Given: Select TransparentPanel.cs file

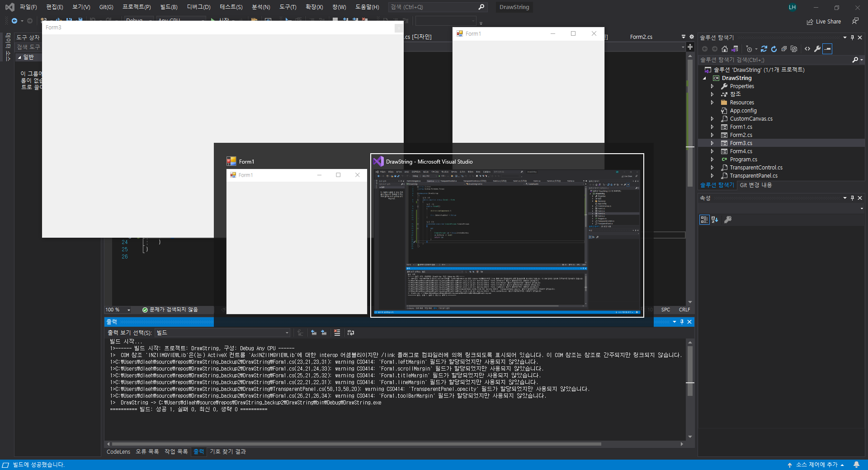Looking at the screenshot, I should 754,176.
